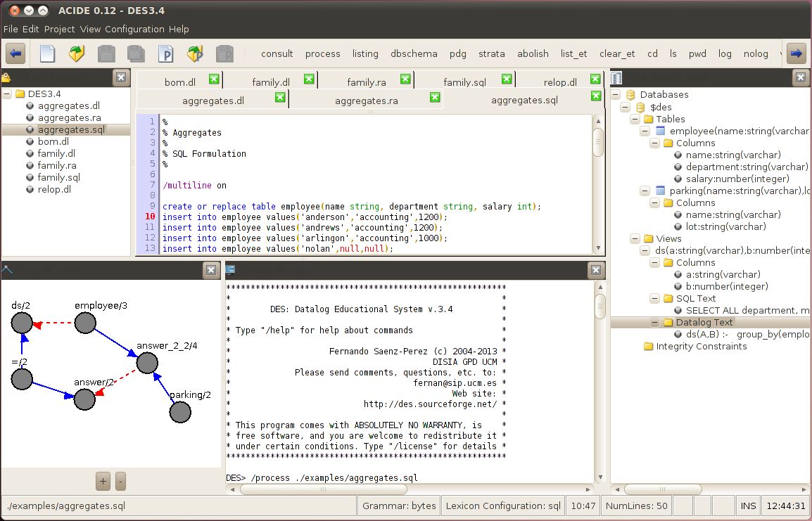The width and height of the screenshot is (812, 521).
Task: Click the abolish command button
Action: pyautogui.click(x=533, y=54)
